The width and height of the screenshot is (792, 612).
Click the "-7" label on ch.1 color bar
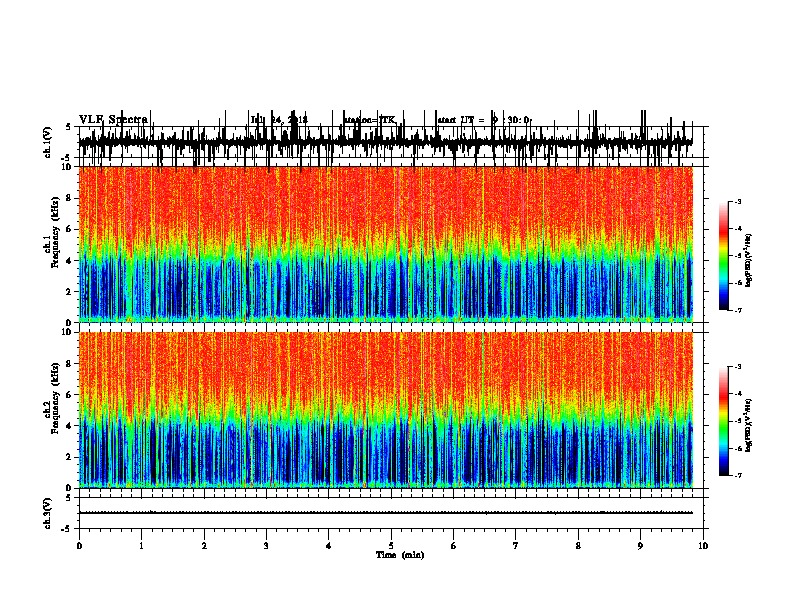738,310
